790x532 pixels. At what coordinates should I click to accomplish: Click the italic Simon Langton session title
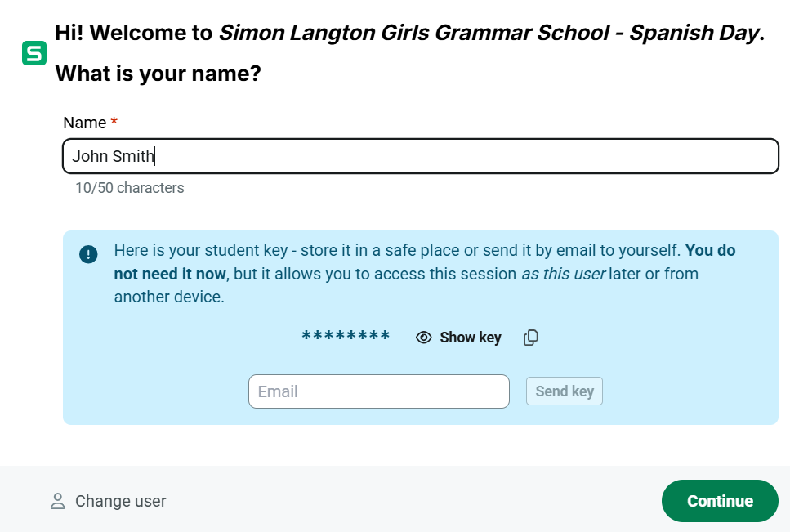(489, 34)
